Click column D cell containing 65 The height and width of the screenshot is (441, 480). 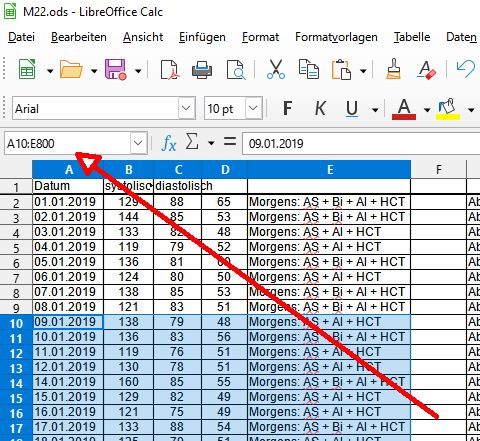[x=225, y=202]
